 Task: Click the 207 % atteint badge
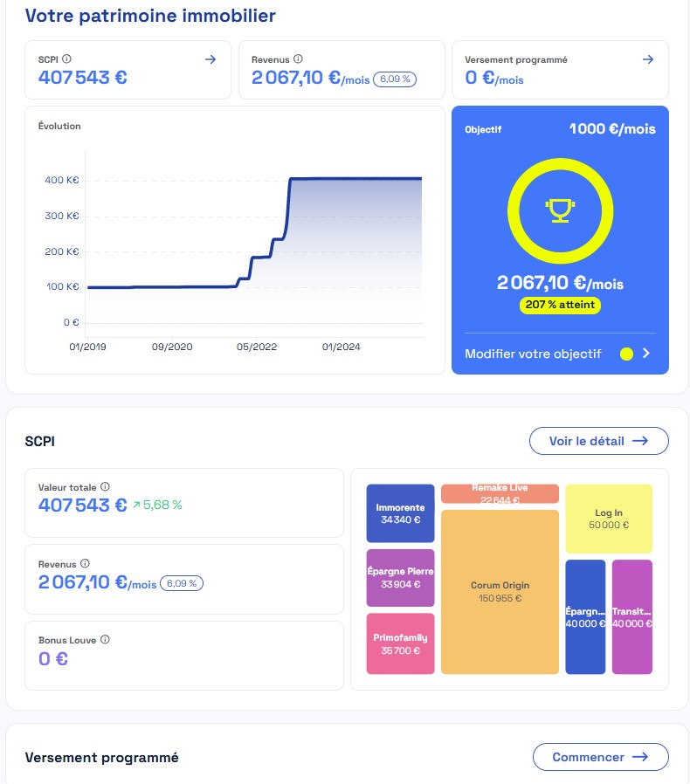click(560, 305)
